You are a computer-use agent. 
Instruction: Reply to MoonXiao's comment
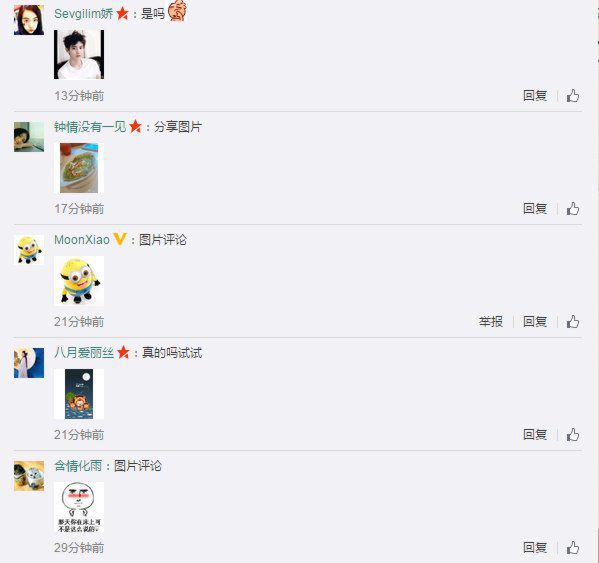(x=535, y=322)
